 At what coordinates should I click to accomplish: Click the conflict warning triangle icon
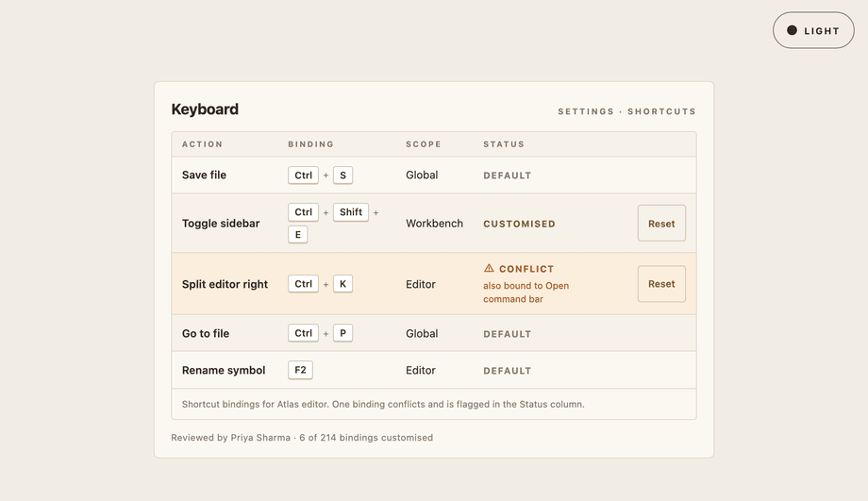coord(489,269)
